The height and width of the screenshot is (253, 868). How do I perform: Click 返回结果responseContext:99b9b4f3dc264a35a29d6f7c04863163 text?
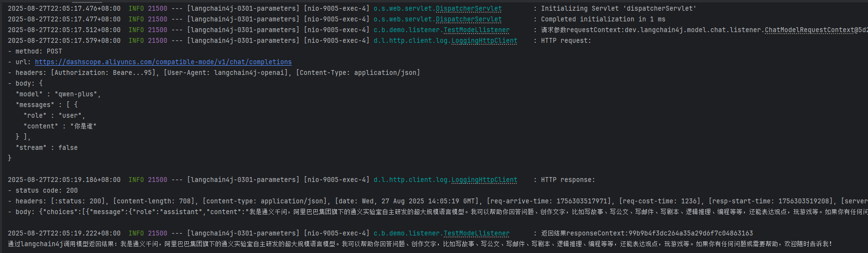pyautogui.click(x=647, y=233)
